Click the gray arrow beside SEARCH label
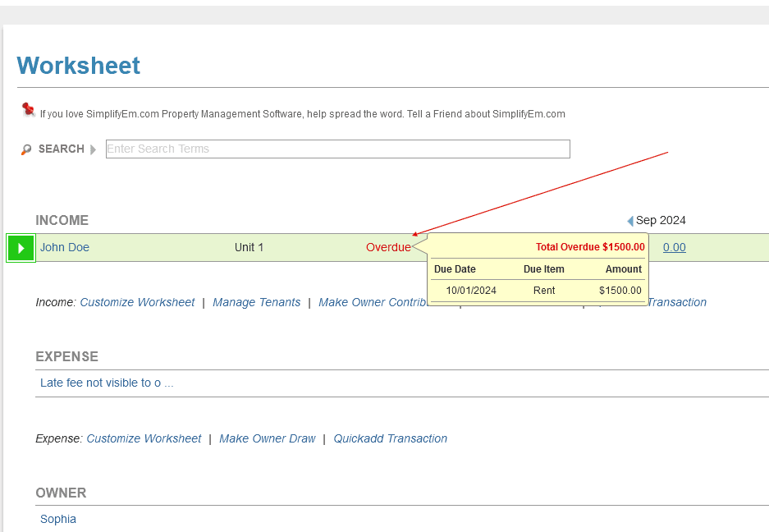The image size is (769, 532). coord(94,149)
